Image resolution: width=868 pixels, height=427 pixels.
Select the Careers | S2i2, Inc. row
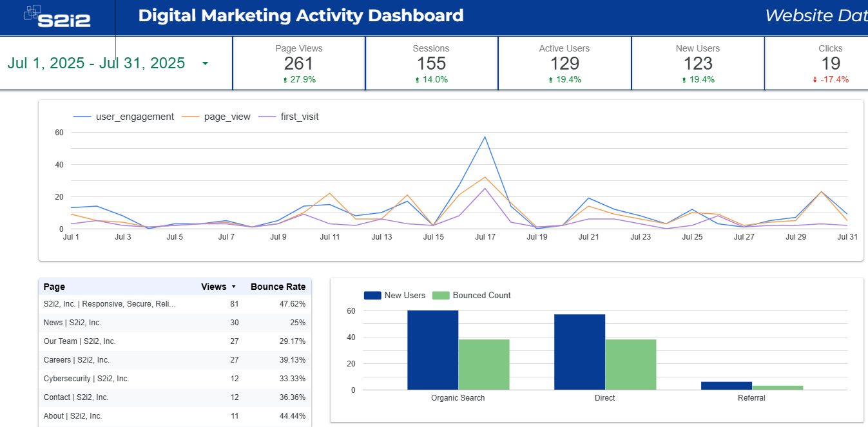click(x=175, y=360)
